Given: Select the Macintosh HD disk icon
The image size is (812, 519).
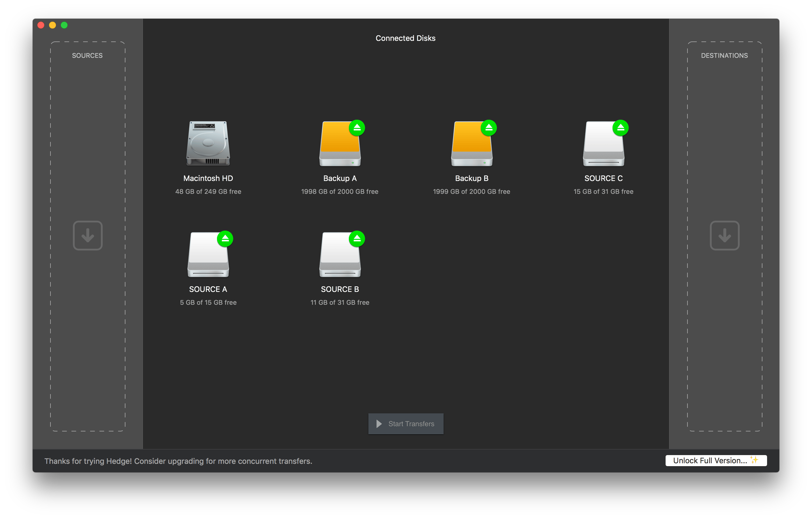Looking at the screenshot, I should click(208, 143).
